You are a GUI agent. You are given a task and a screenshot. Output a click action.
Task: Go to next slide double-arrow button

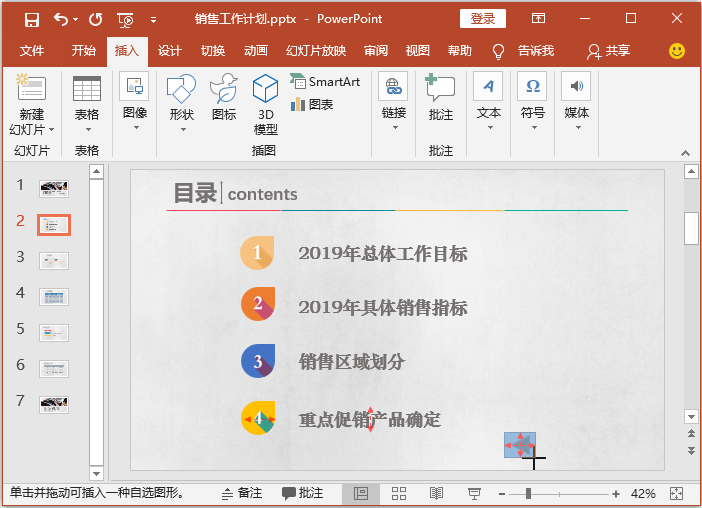click(691, 450)
